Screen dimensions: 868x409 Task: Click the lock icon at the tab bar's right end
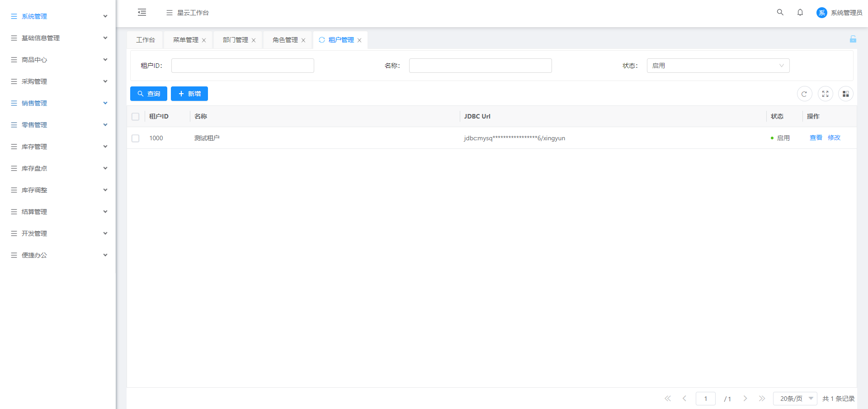[853, 39]
